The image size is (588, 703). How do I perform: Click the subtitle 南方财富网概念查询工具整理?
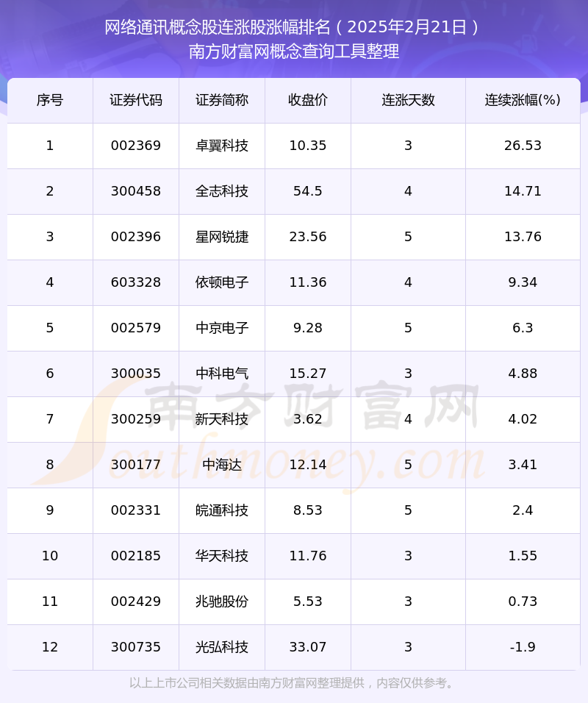tap(294, 51)
